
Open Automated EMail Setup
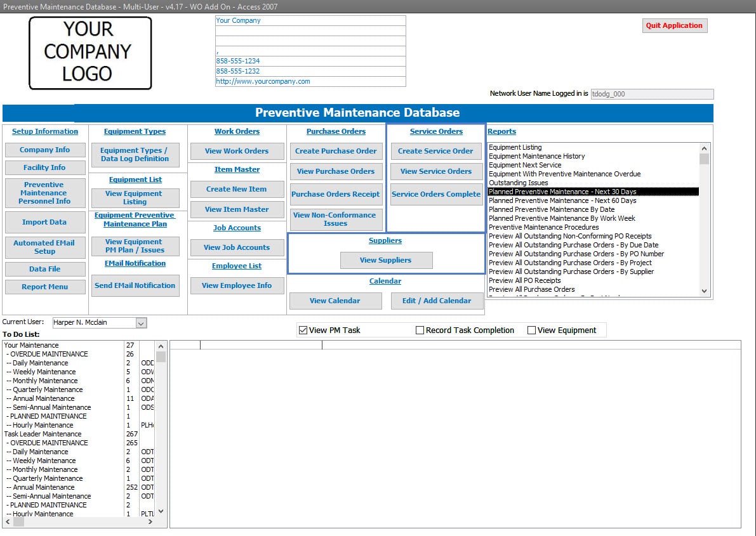coord(45,247)
